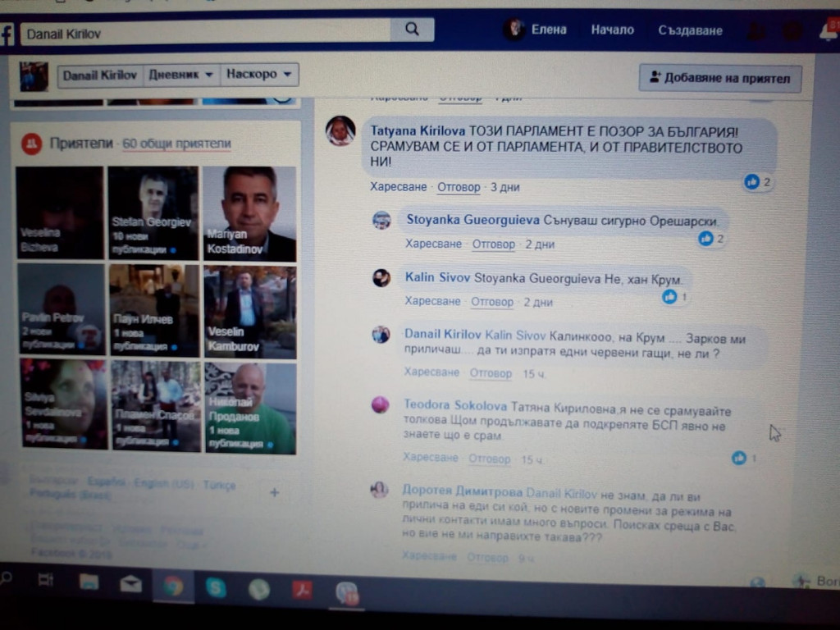Image resolution: width=840 pixels, height=630 pixels.
Task: Click Доротея Димитрова avatar icon
Action: tap(379, 490)
